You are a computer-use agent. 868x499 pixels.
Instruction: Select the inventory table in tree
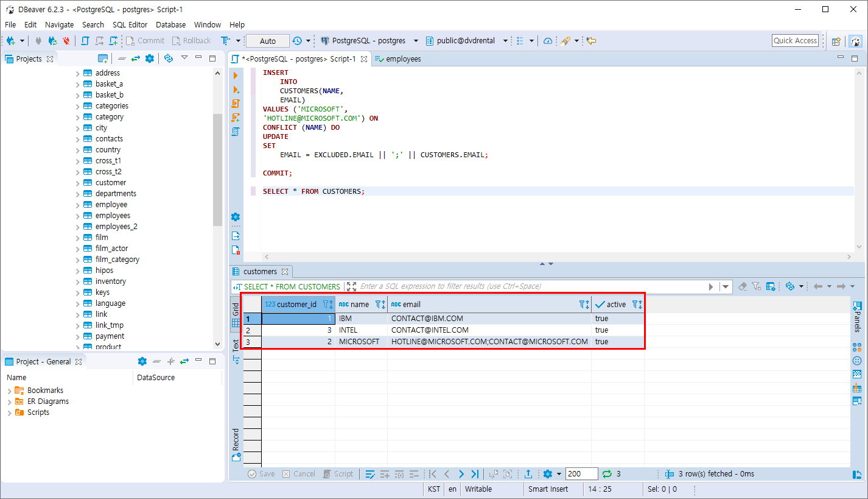point(111,281)
